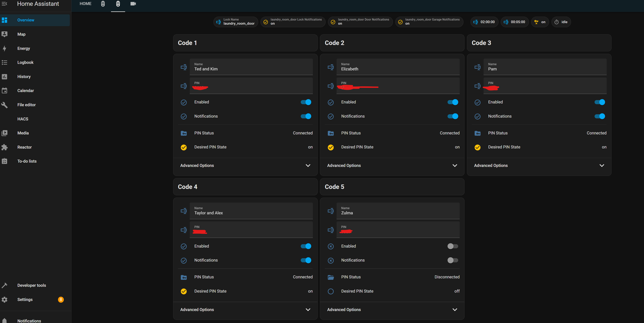
Task: Click the PIN Status folder icon in Code 1
Action: tap(184, 133)
